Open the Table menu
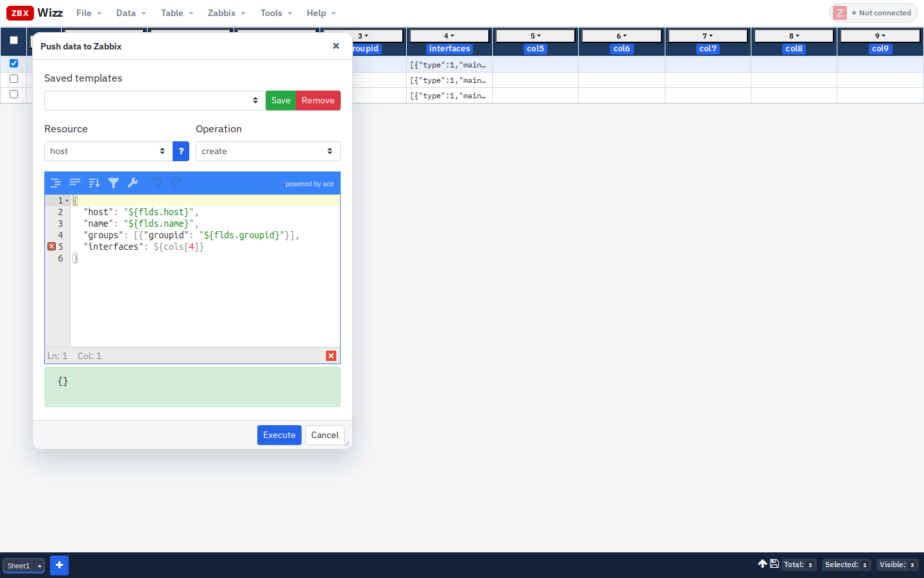924x578 pixels. pyautogui.click(x=177, y=13)
